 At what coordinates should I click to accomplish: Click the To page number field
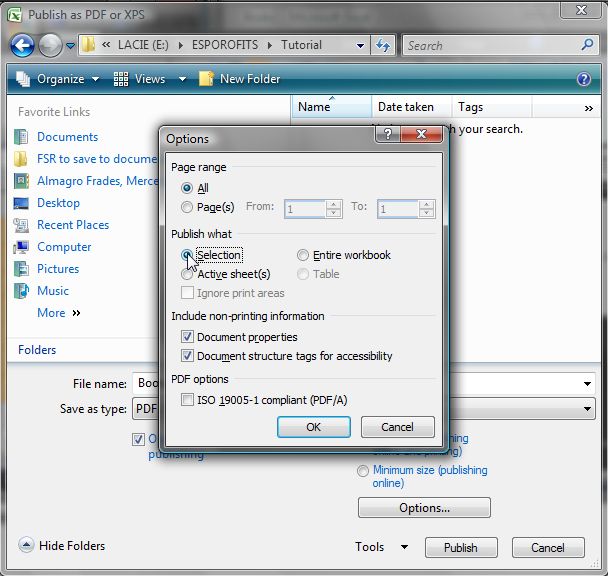[398, 209]
